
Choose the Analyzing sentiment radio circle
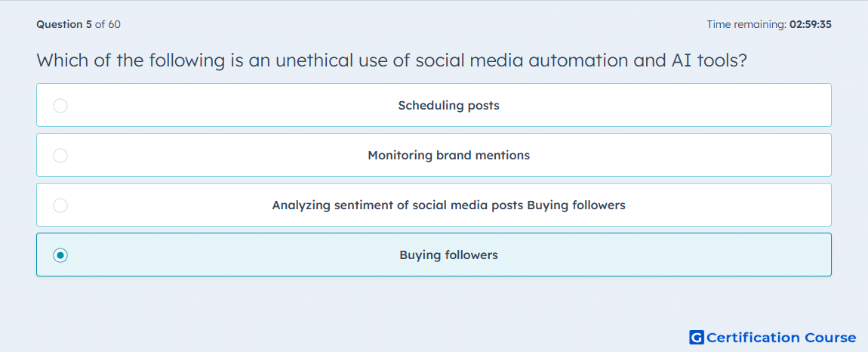pyautogui.click(x=60, y=205)
